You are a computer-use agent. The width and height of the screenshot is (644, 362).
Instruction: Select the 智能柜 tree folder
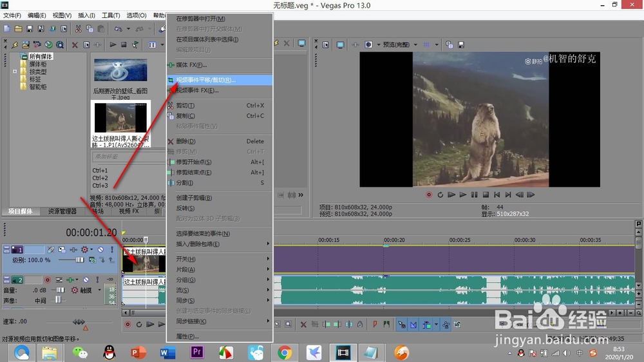coord(38,87)
